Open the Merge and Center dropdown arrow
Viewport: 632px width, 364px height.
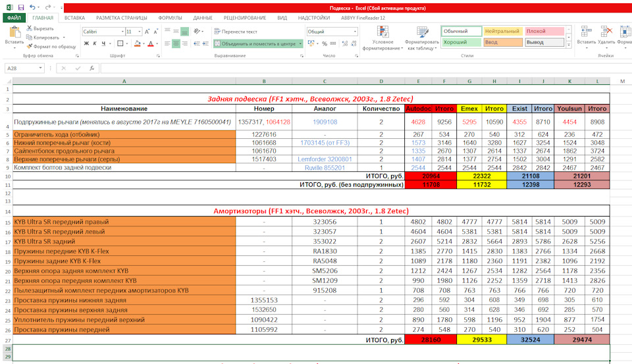300,43
